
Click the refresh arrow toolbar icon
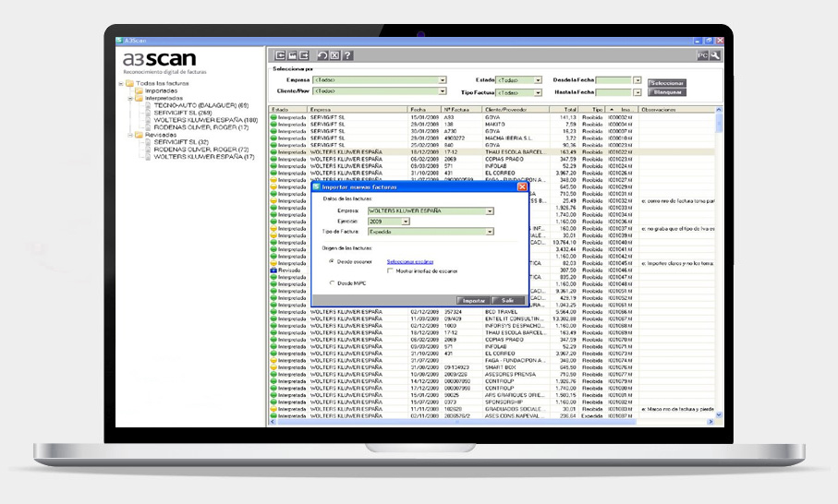(321, 55)
